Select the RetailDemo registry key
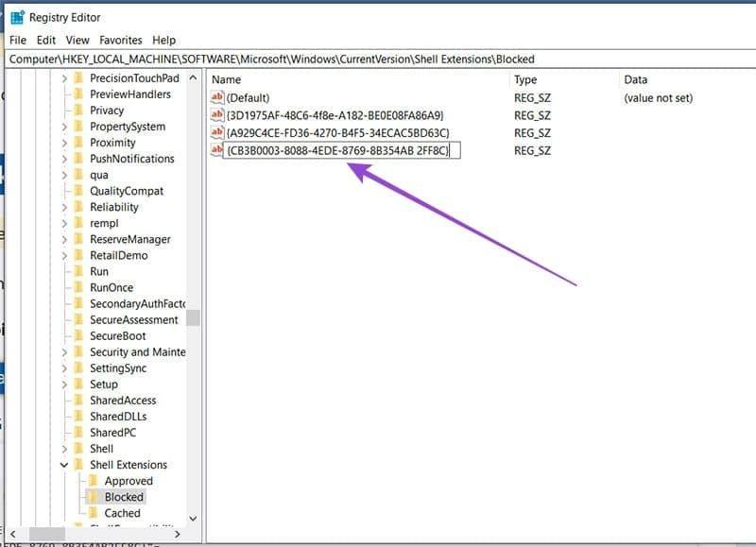Viewport: 756px width, 547px height. point(119,255)
